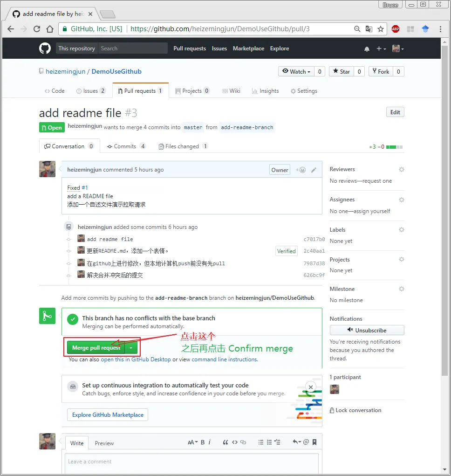The height and width of the screenshot is (476, 451).
Task: Switch to comment Preview tab
Action: pos(104,443)
